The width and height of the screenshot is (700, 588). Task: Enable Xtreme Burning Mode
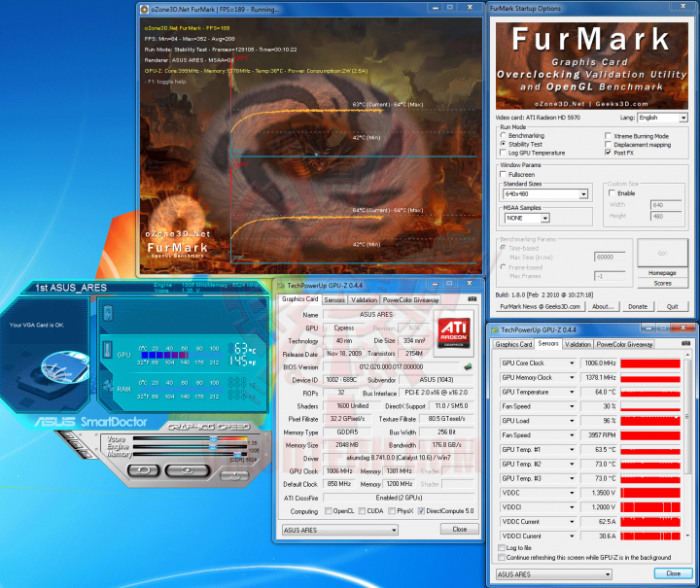click(x=608, y=136)
